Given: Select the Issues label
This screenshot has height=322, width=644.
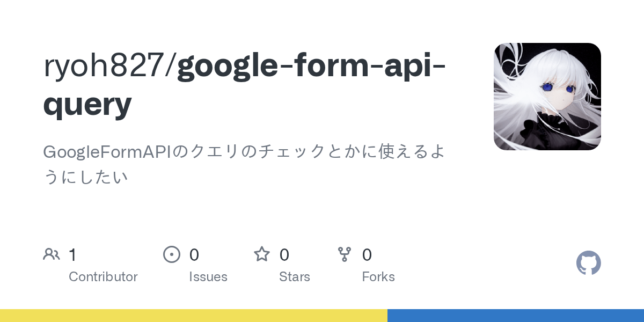Looking at the screenshot, I should point(208,277).
